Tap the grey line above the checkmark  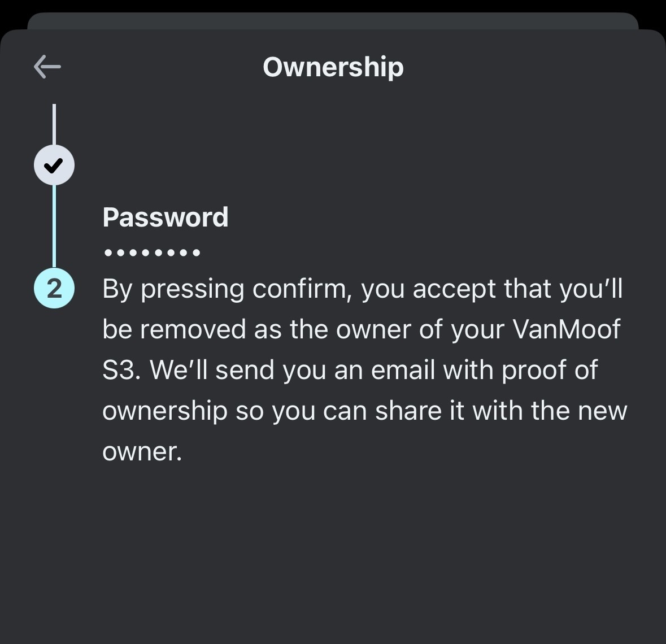(x=54, y=124)
